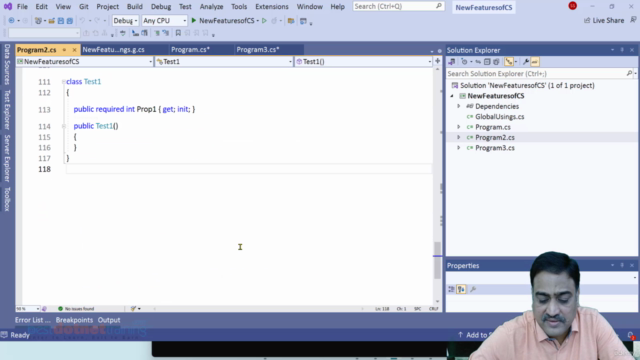Select GlobalUsings.cs in Solution Explorer
The width and height of the screenshot is (640, 360).
500,117
